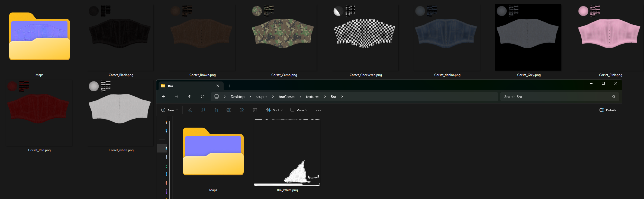Go up one folder level

(x=189, y=97)
